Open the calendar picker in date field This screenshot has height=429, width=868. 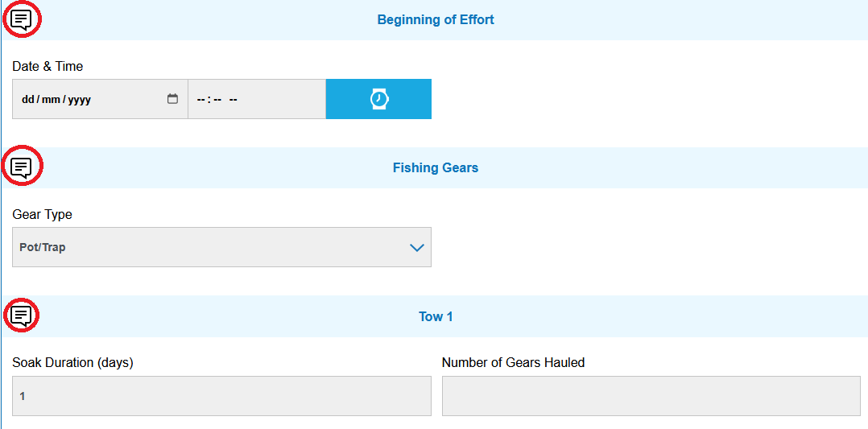click(172, 99)
